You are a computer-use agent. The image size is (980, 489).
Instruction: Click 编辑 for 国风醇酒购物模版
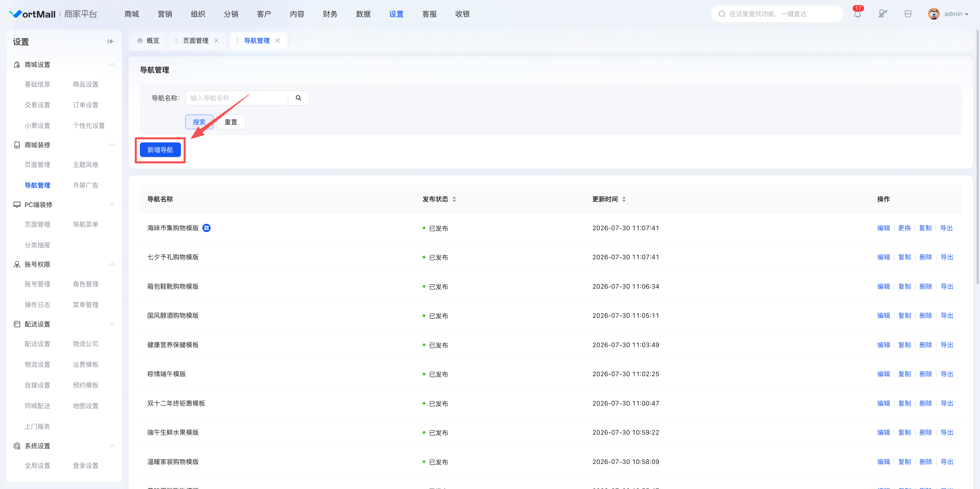pos(883,315)
